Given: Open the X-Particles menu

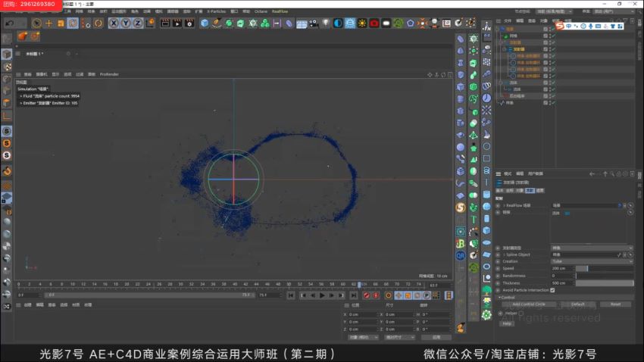Looking at the screenshot, I should [217, 11].
